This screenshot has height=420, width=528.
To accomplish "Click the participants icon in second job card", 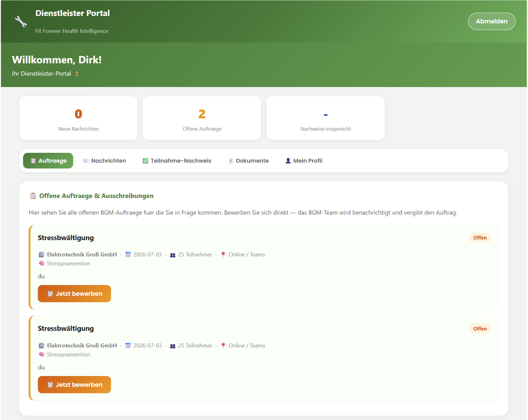I will (173, 346).
